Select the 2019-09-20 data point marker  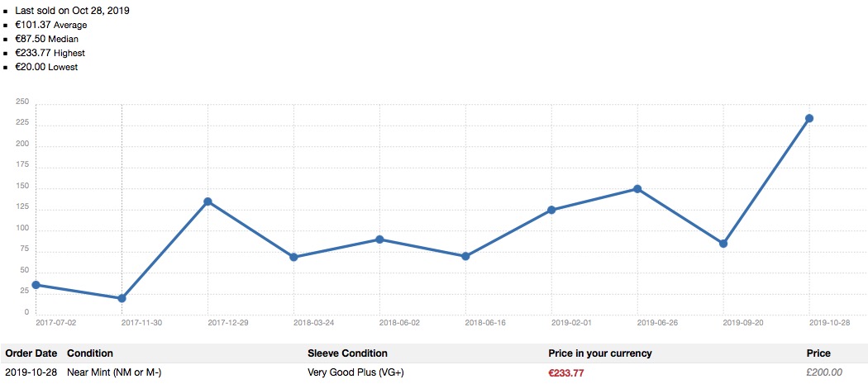(723, 244)
